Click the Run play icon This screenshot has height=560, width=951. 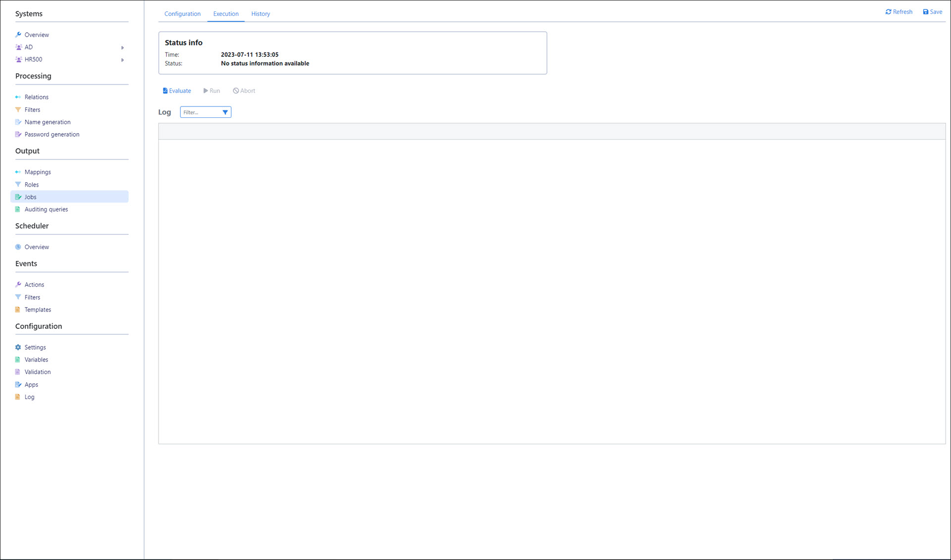[206, 91]
